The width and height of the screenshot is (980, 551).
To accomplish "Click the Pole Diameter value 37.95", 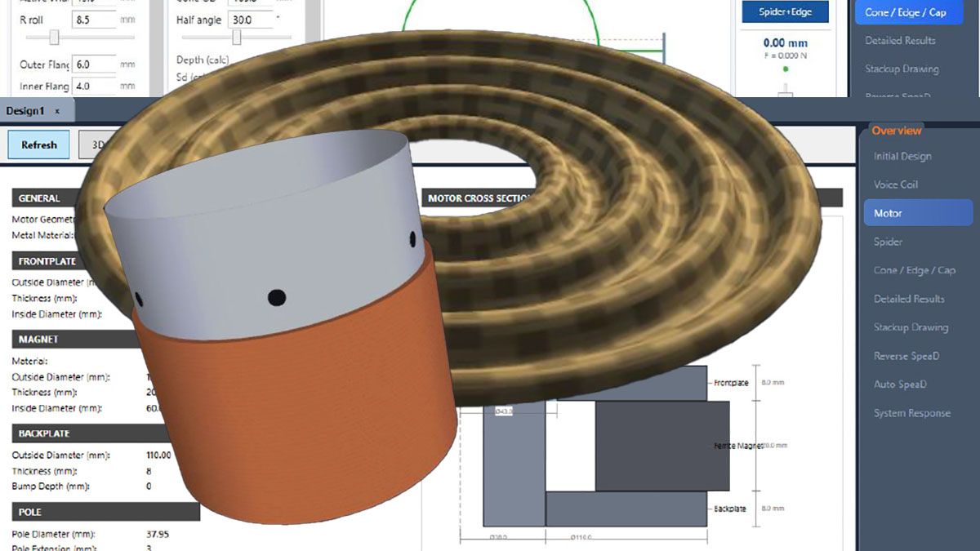I will 157,534.
